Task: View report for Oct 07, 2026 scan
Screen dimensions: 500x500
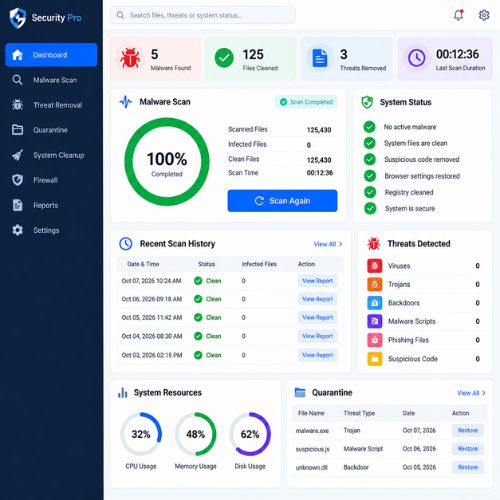Action: tap(317, 281)
